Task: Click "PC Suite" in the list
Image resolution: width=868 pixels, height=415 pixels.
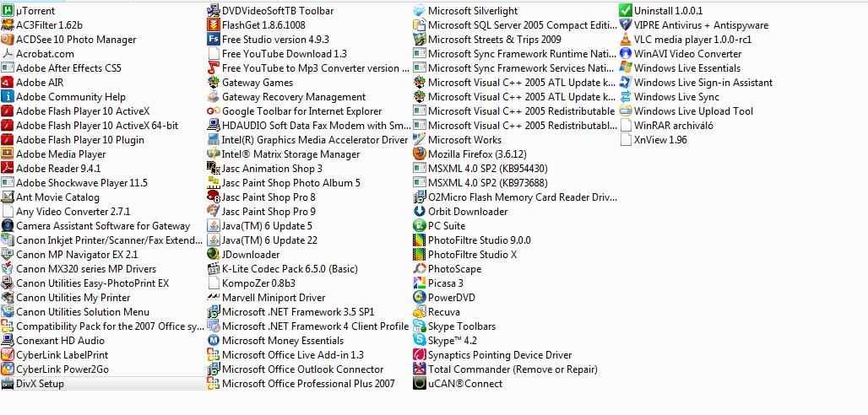Action: pos(447,226)
